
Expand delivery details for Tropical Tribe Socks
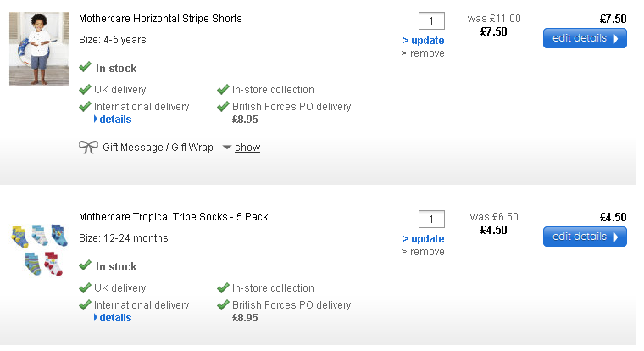click(x=114, y=318)
